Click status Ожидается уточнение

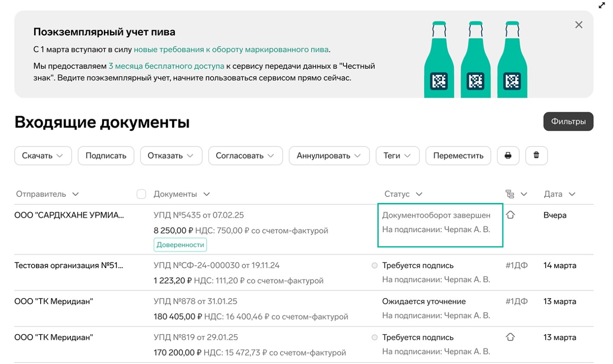[x=424, y=301]
